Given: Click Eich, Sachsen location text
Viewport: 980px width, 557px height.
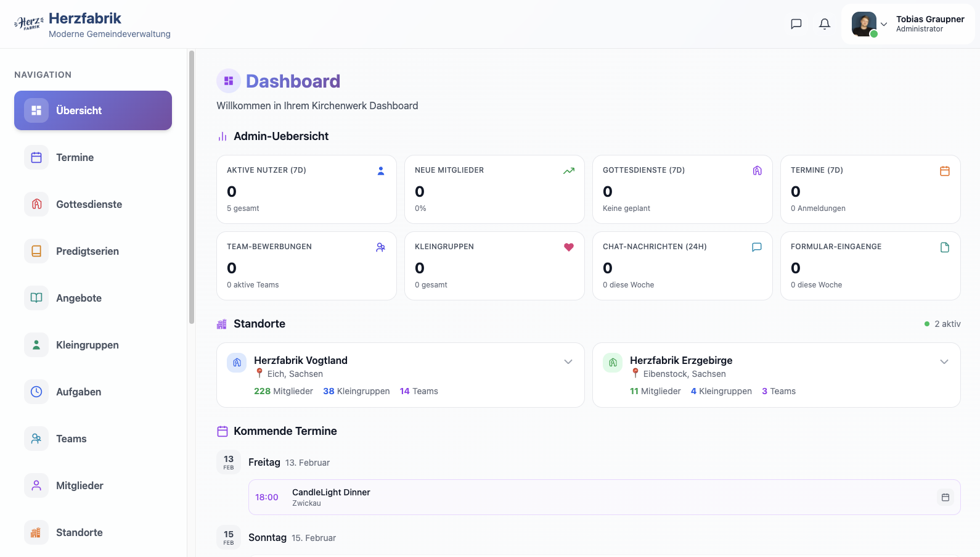Looking at the screenshot, I should pos(295,374).
